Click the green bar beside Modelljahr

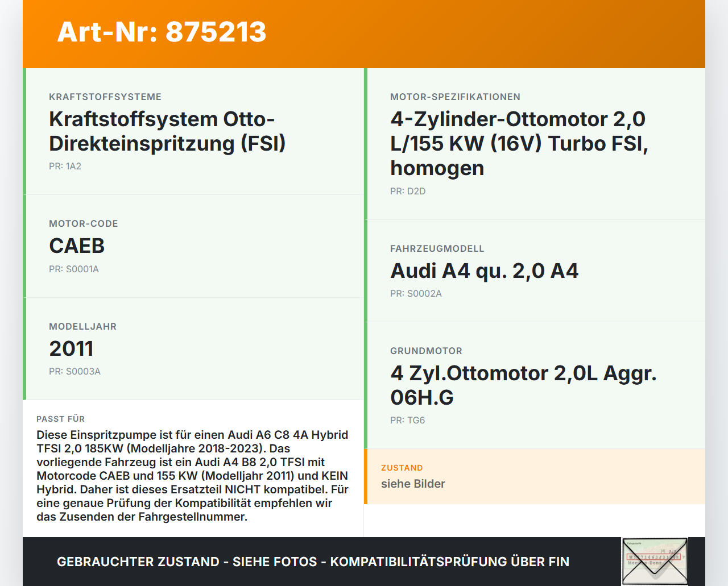pos(24,348)
